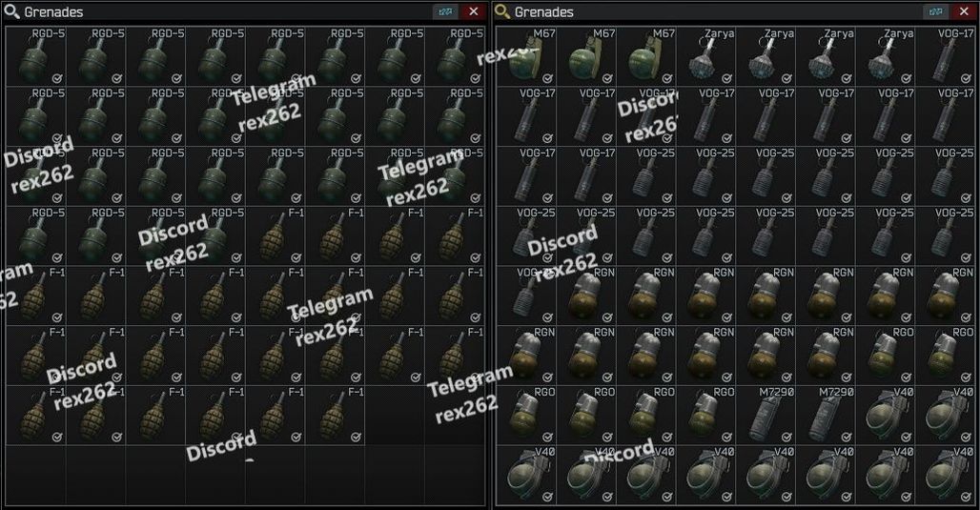The width and height of the screenshot is (980, 510).
Task: Select the RGO grenade beside the first M7290
Action: point(705,415)
